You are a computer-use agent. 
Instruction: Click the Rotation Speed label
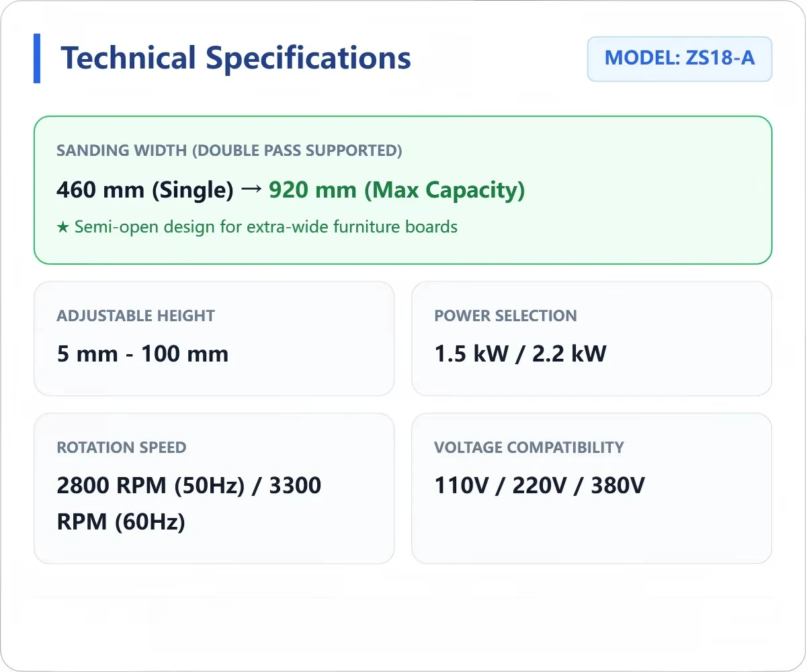(122, 448)
